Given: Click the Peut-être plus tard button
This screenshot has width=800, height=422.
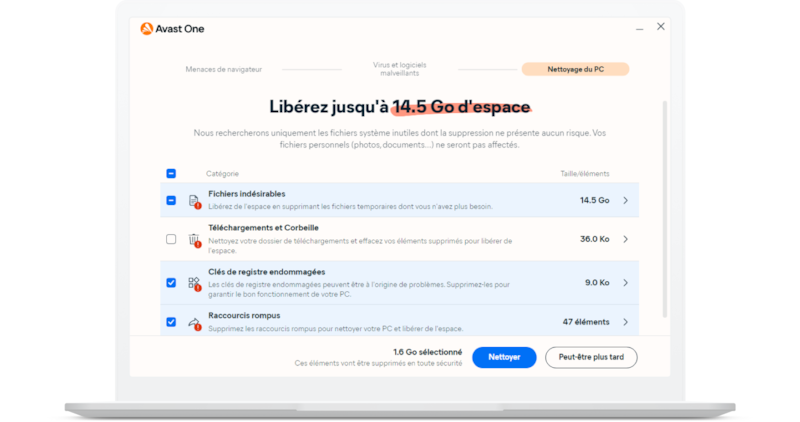Looking at the screenshot, I should point(591,357).
